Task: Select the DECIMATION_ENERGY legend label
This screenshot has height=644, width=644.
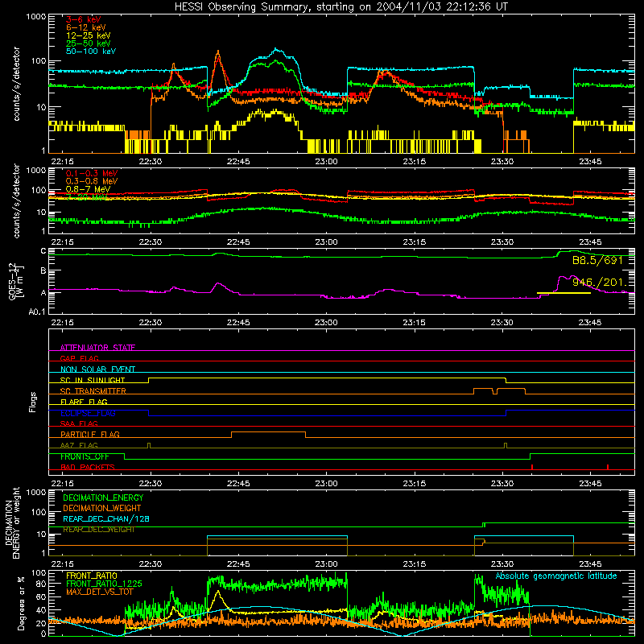Action: 103,497
